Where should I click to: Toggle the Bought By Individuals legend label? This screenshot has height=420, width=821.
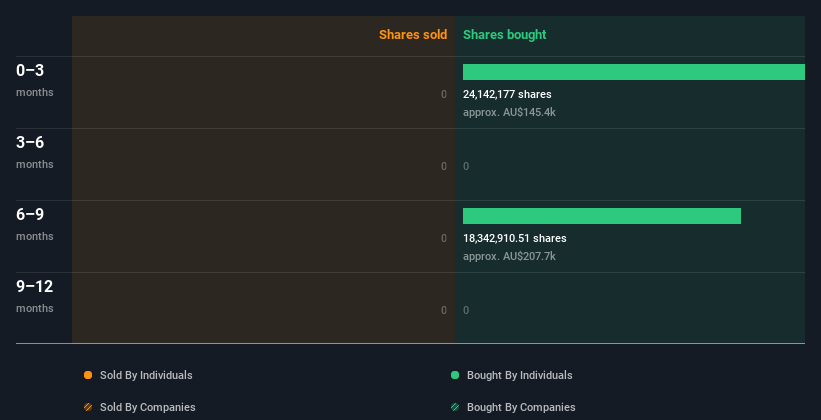point(519,375)
